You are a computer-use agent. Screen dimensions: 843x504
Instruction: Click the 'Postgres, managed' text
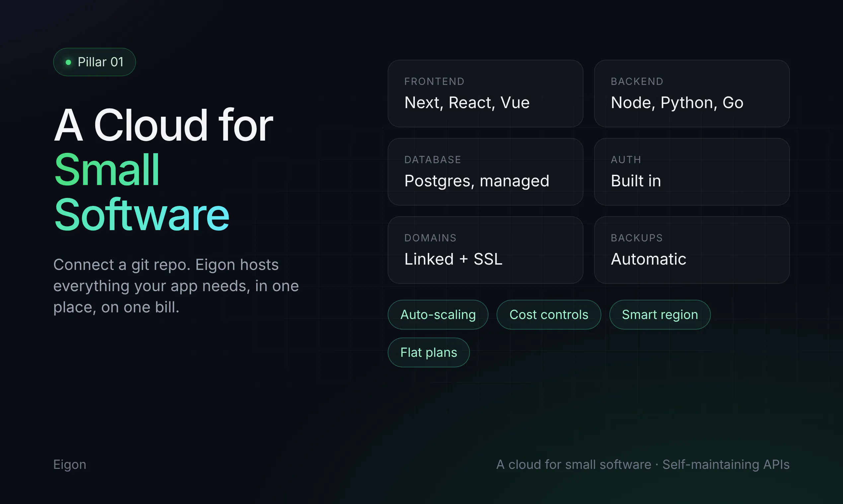(477, 181)
